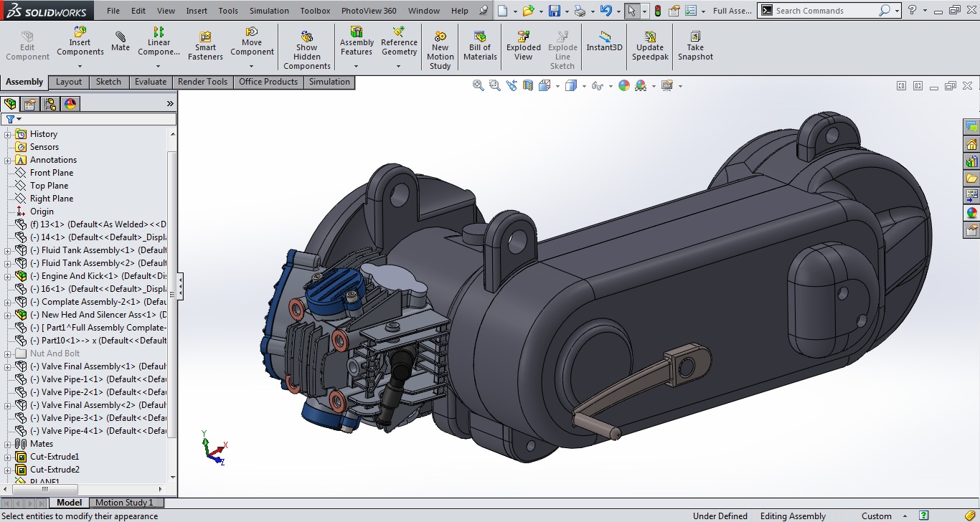Image resolution: width=980 pixels, height=522 pixels.
Task: Create an Exploded View
Action: 524,46
